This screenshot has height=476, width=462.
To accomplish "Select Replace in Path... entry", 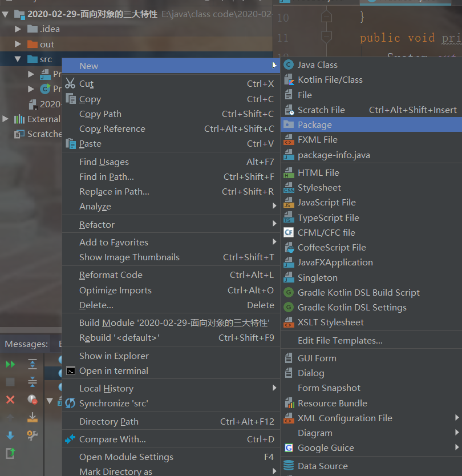I will 171,192.
